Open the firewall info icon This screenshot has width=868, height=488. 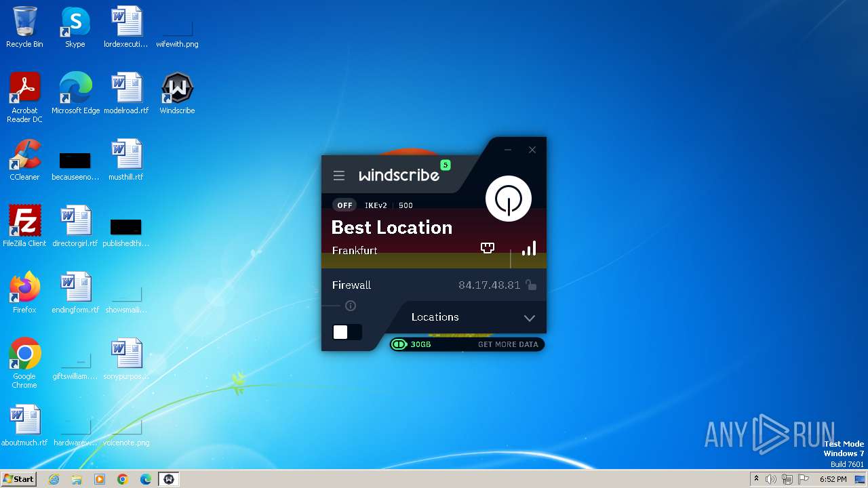[x=351, y=306]
